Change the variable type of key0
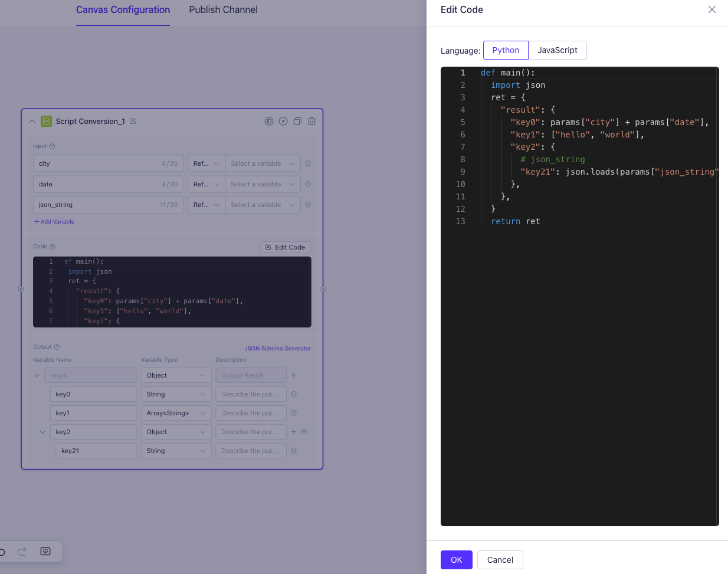Screen dimensions: 728x574 coord(176,394)
